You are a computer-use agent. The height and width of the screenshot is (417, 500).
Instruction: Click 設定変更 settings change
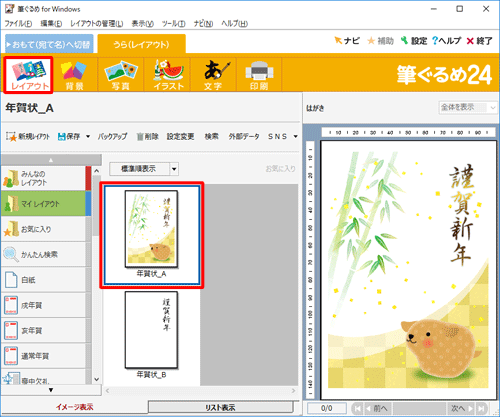(180, 136)
